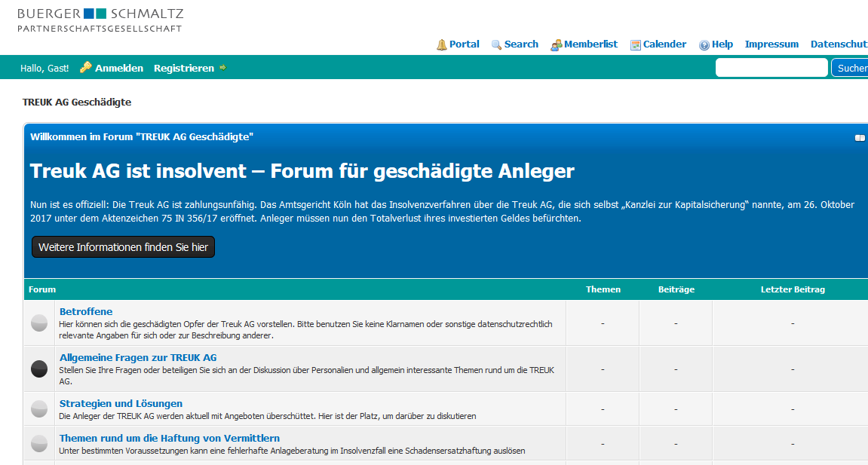The height and width of the screenshot is (465, 868).
Task: Open Allgemeine Fragen zur TREUK AG
Action: click(138, 357)
